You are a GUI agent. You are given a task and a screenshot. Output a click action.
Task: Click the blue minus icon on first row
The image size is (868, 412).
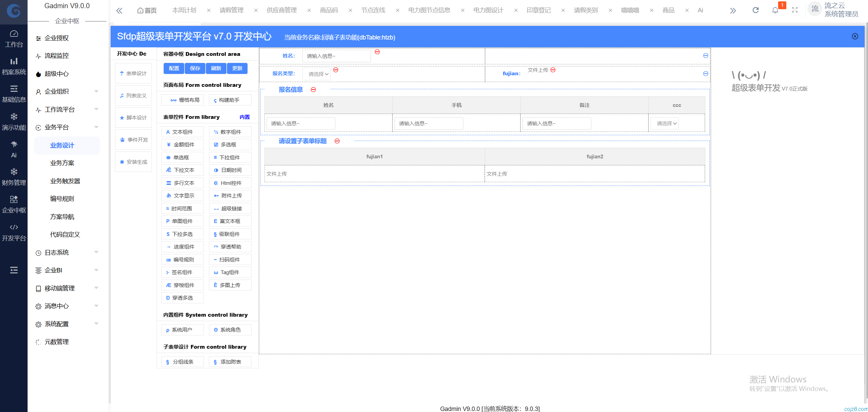[705, 56]
